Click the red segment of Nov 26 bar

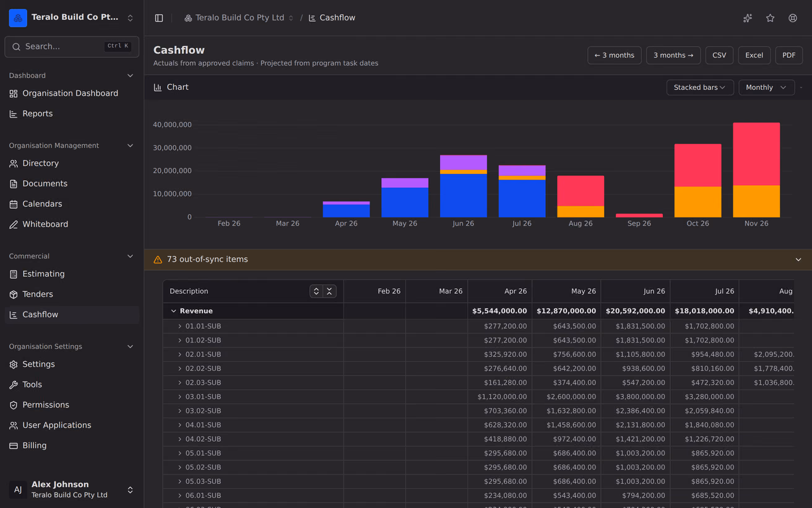tap(756, 154)
